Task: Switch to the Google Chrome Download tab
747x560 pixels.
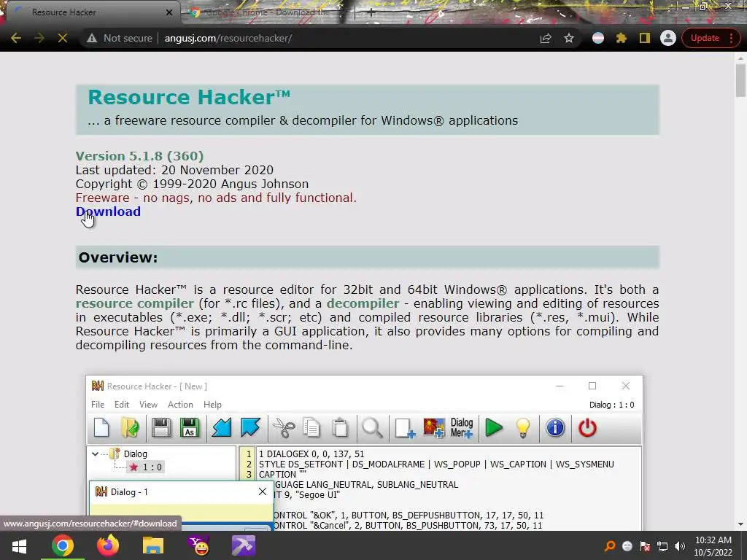Action: coord(266,12)
